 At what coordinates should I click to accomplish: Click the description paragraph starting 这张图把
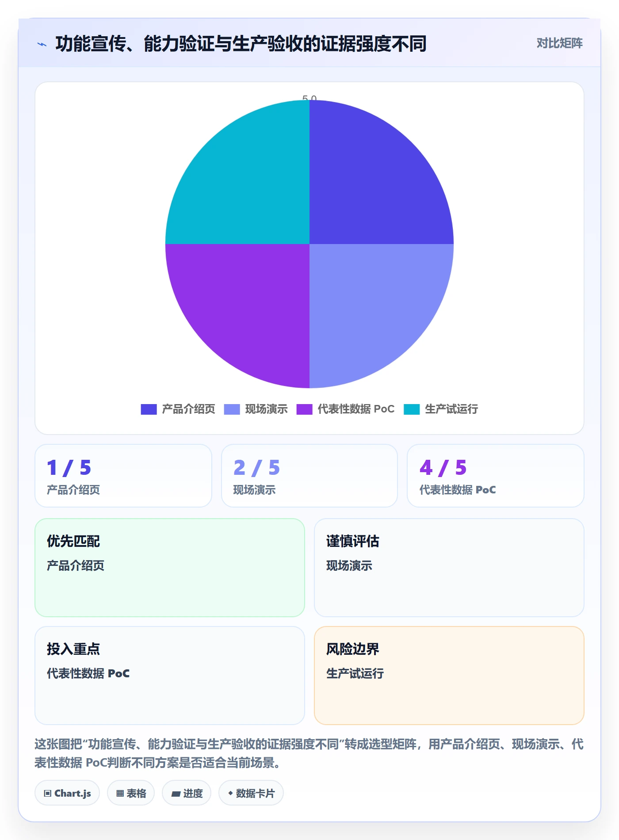[309, 753]
